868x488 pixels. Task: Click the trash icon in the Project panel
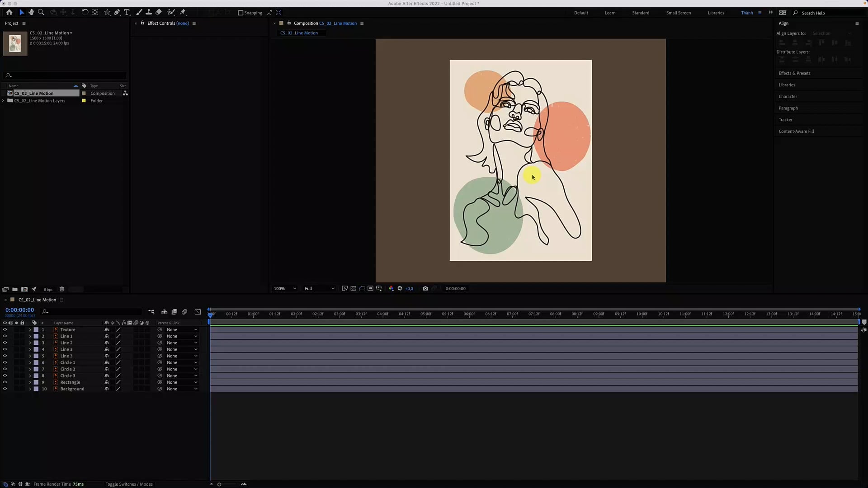click(x=62, y=289)
